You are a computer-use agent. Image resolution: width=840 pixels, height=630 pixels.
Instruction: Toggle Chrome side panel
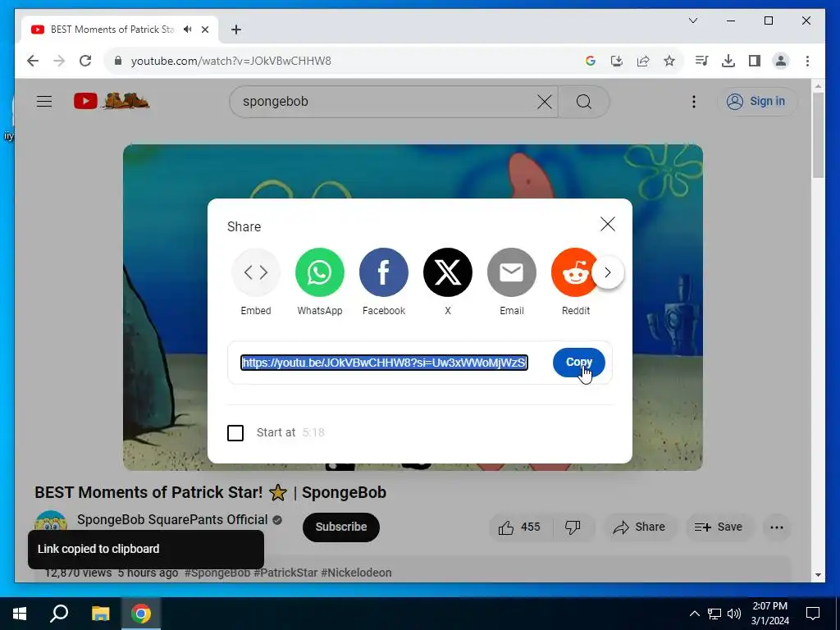point(755,61)
